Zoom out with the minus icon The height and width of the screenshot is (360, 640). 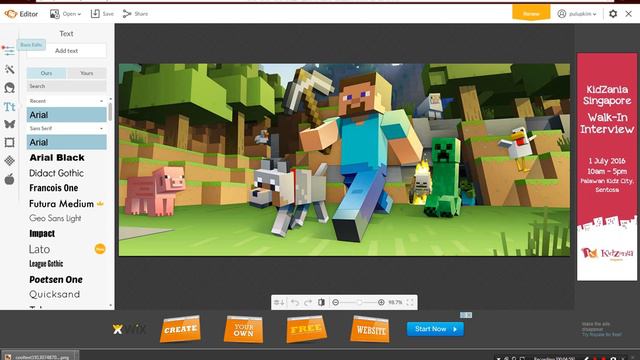(x=336, y=302)
